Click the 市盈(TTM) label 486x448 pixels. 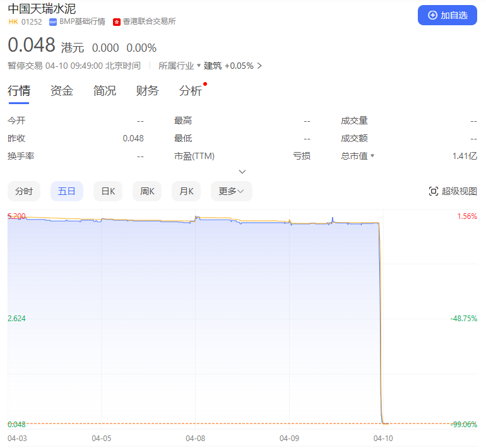click(194, 156)
